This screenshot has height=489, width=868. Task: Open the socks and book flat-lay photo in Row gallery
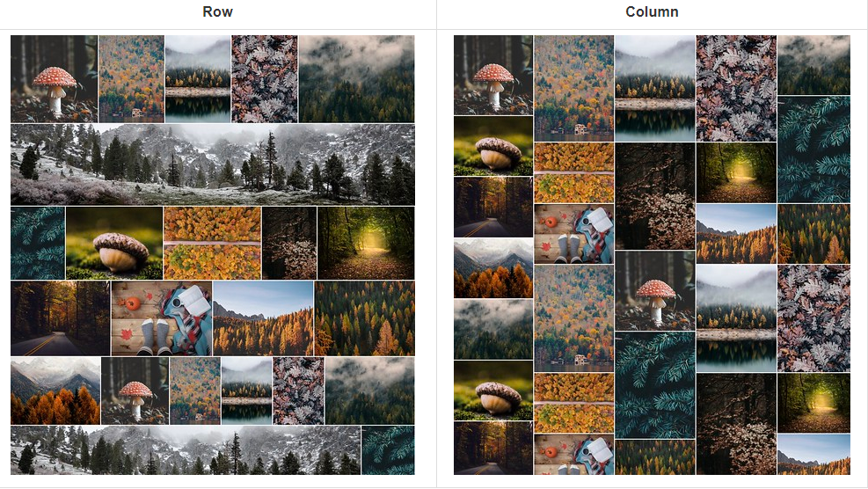(x=162, y=318)
